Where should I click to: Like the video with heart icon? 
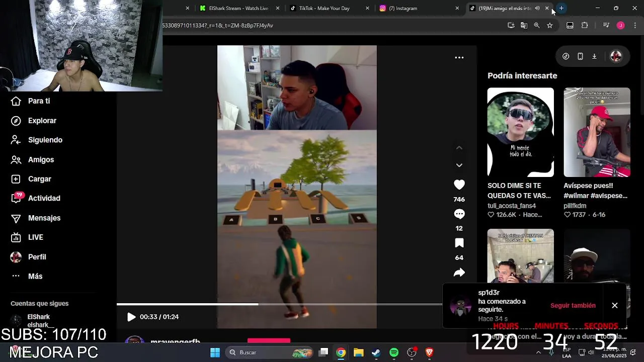click(x=459, y=185)
